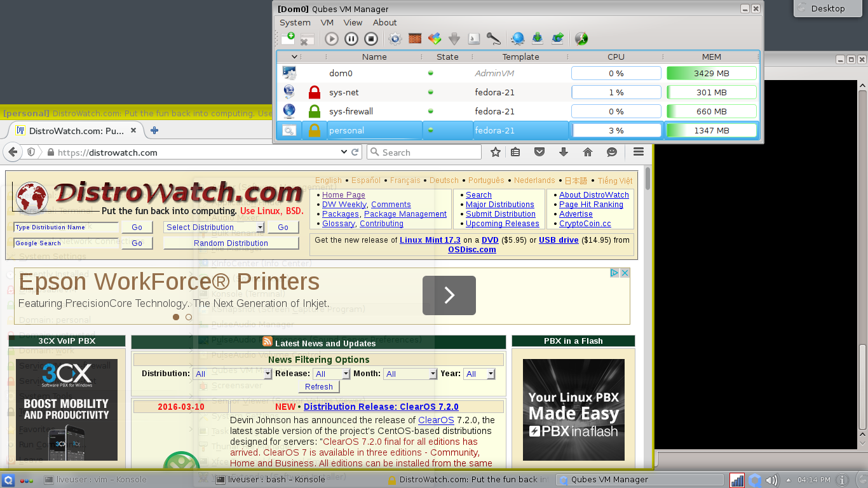The height and width of the screenshot is (488, 868).
Task: Click the Restore VMs from backup icon
Action: (557, 39)
